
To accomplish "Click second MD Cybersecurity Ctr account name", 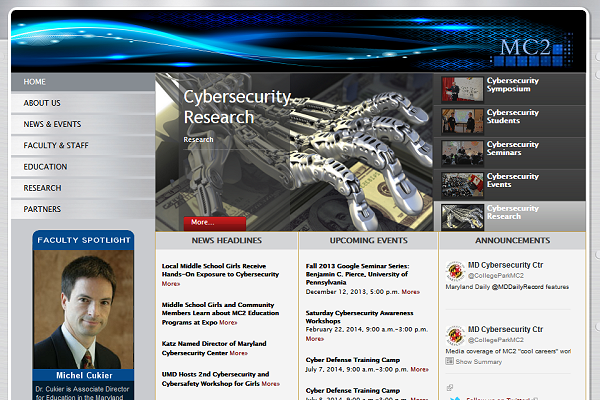I will 505,330.
